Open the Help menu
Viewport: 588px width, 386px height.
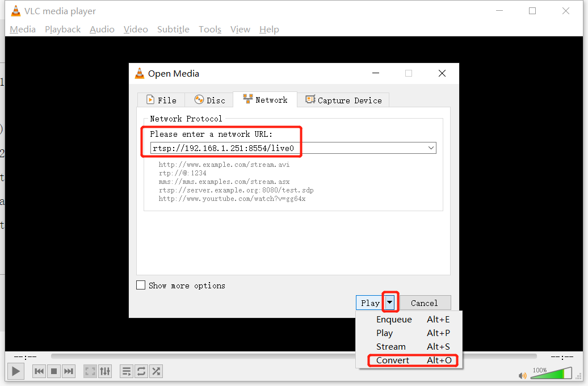tap(269, 30)
